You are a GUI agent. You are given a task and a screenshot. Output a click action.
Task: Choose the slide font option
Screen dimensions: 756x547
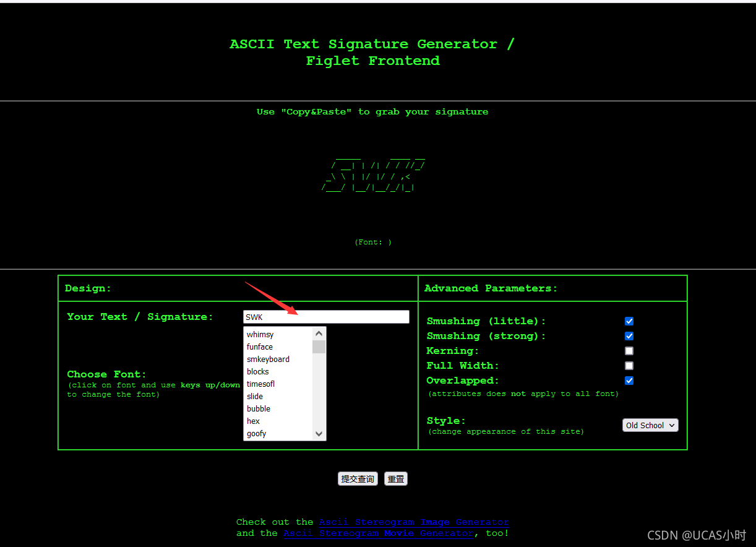(278, 396)
